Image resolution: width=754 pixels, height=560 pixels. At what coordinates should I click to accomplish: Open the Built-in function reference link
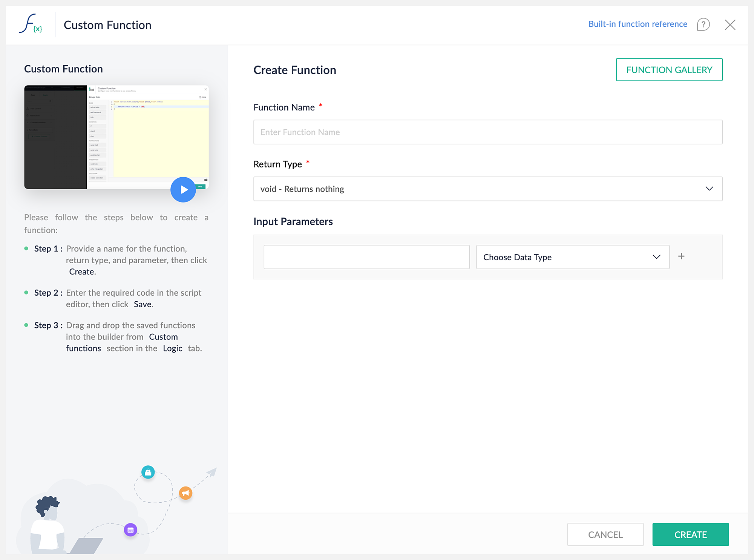pyautogui.click(x=638, y=24)
